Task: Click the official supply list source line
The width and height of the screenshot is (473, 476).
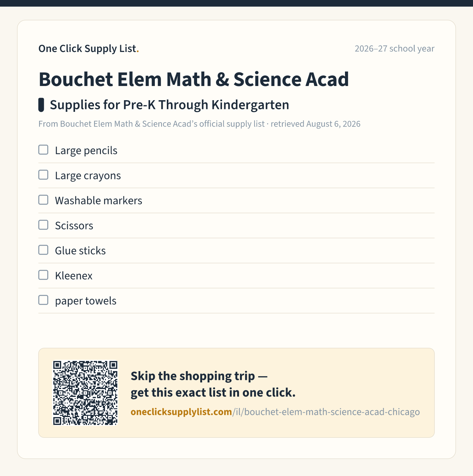Action: pyautogui.click(x=199, y=124)
